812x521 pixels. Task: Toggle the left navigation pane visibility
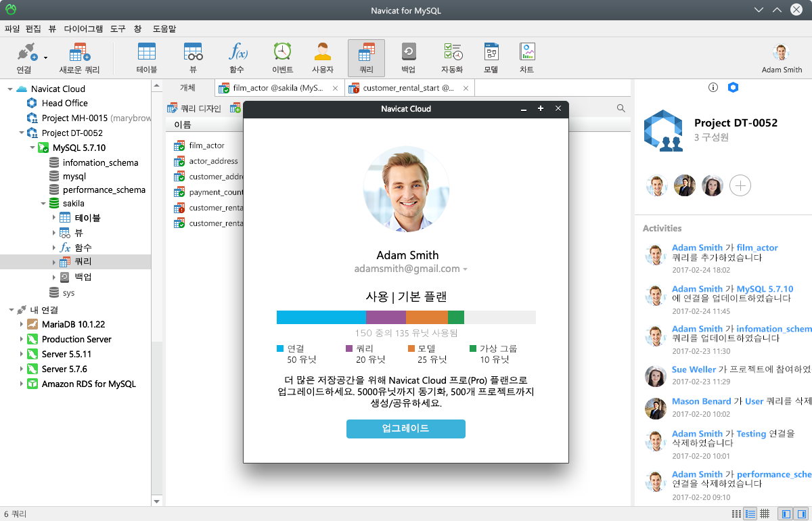coord(786,513)
